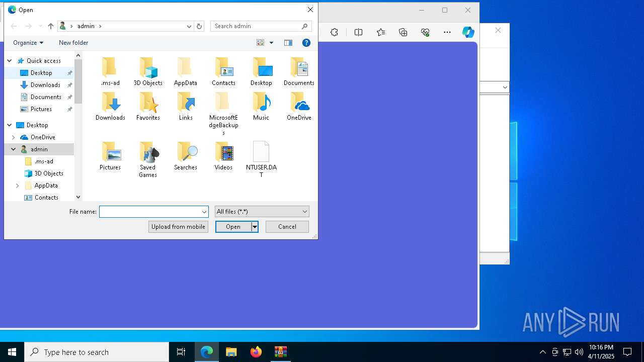Open Edge Browser essentials heart icon
The image size is (644, 362).
(425, 32)
